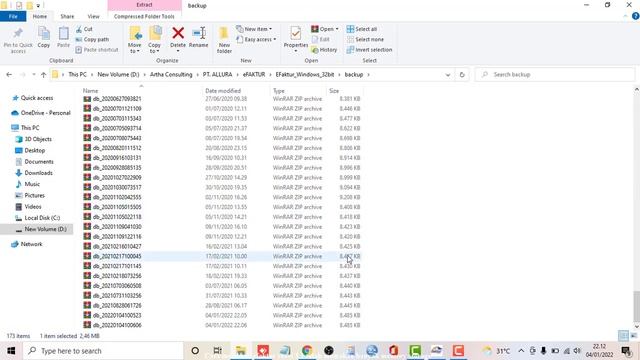Click the Search backup input field

pos(555,75)
